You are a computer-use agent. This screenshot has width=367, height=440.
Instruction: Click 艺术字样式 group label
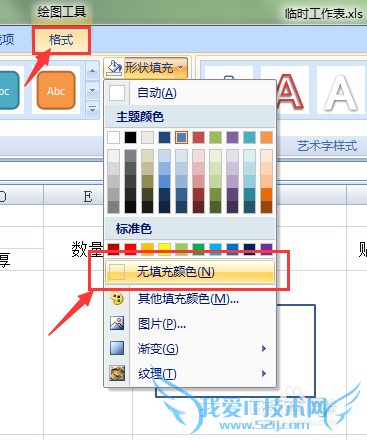(327, 146)
